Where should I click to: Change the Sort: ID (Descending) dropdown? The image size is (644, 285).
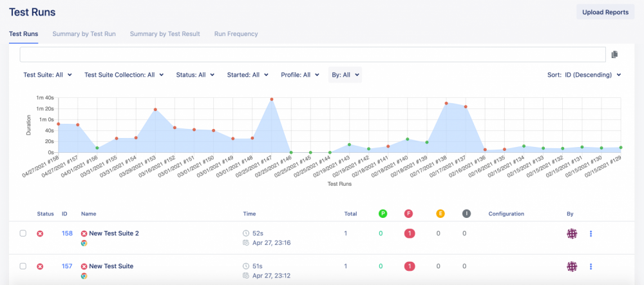[x=584, y=75]
